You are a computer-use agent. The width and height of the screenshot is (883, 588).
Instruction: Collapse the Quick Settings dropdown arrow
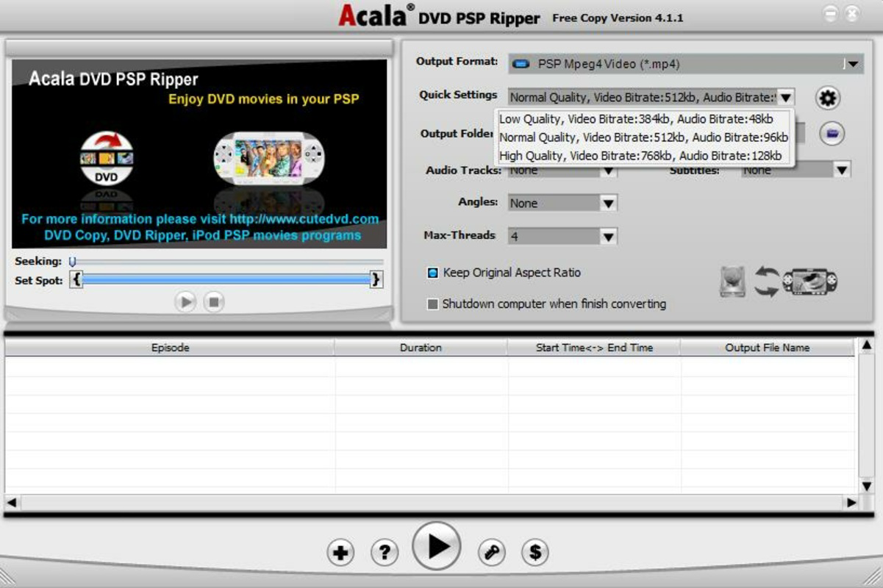pos(785,97)
